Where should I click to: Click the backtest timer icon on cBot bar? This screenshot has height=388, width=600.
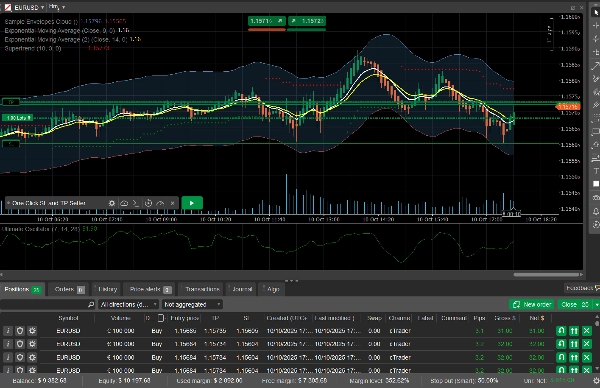pos(148,203)
